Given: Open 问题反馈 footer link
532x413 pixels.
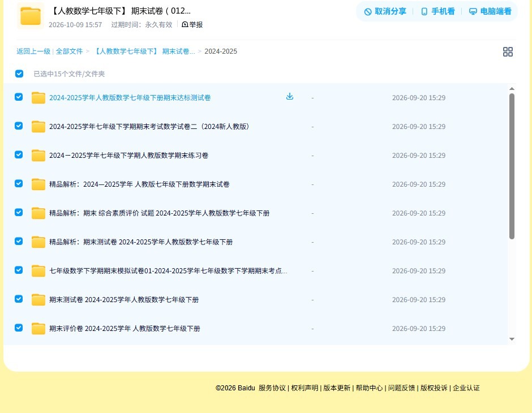Looking at the screenshot, I should pyautogui.click(x=401, y=388).
